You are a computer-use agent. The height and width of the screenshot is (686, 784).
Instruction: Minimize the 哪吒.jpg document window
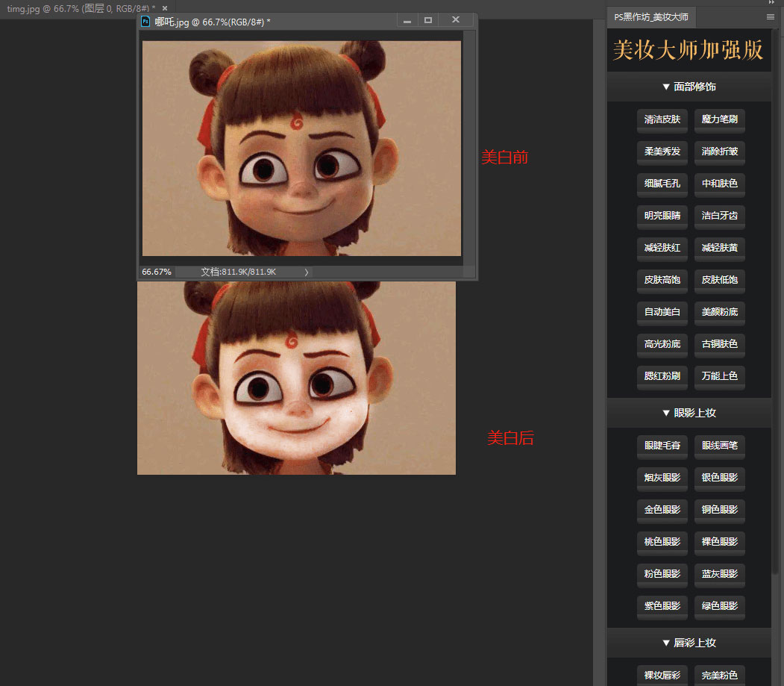[x=407, y=21]
